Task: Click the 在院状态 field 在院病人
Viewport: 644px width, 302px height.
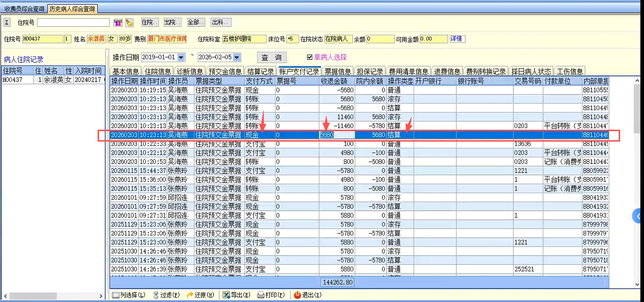Action: (338, 39)
